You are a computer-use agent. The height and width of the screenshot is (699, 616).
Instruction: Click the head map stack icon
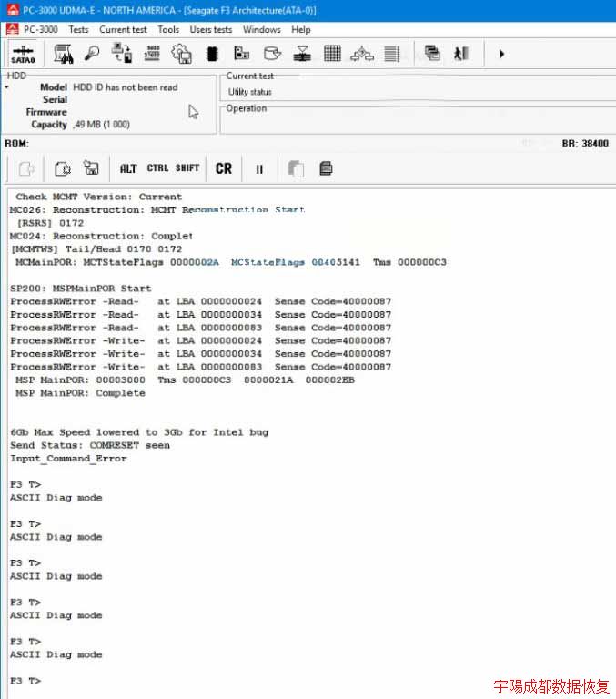[x=302, y=54]
